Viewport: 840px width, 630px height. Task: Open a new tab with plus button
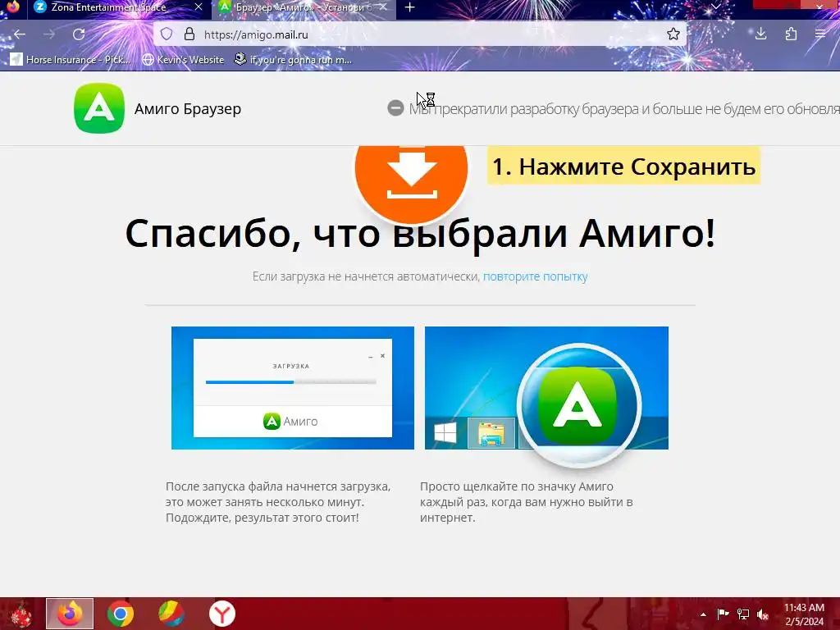(x=410, y=7)
